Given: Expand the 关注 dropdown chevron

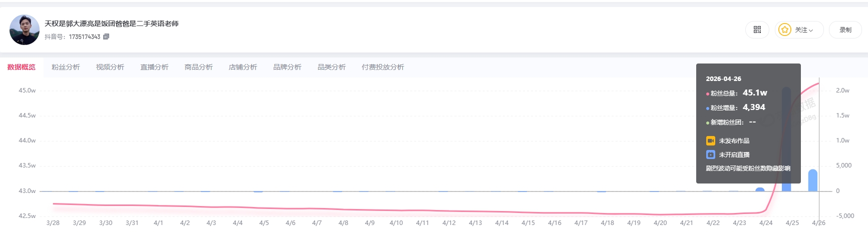Looking at the screenshot, I should coord(811,30).
